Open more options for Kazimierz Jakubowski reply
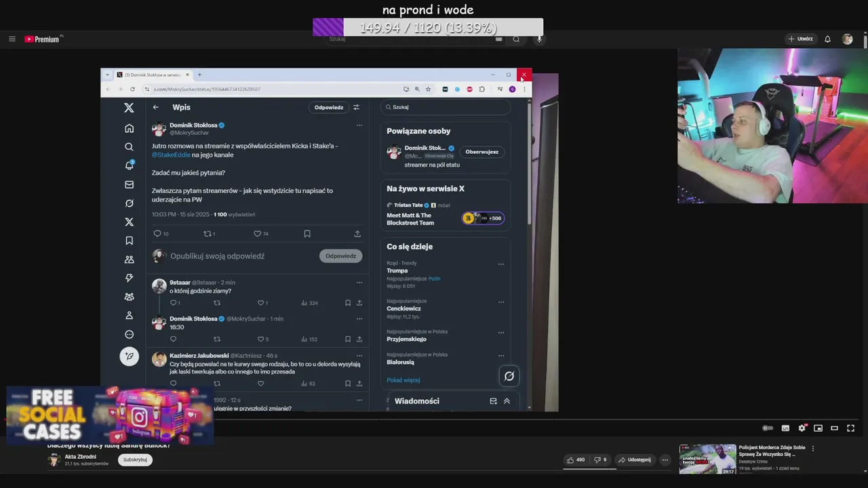Screen dimensions: 868x488 pyautogui.click(x=359, y=355)
